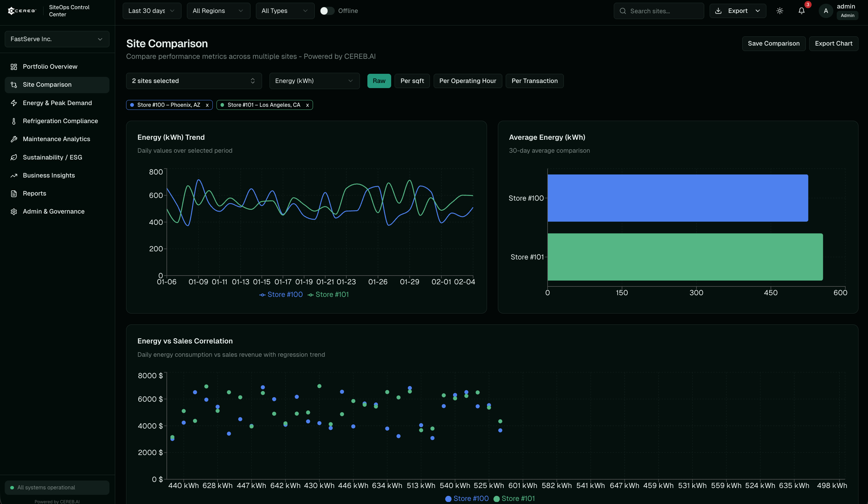Enable the Offline toggle

coord(327,11)
